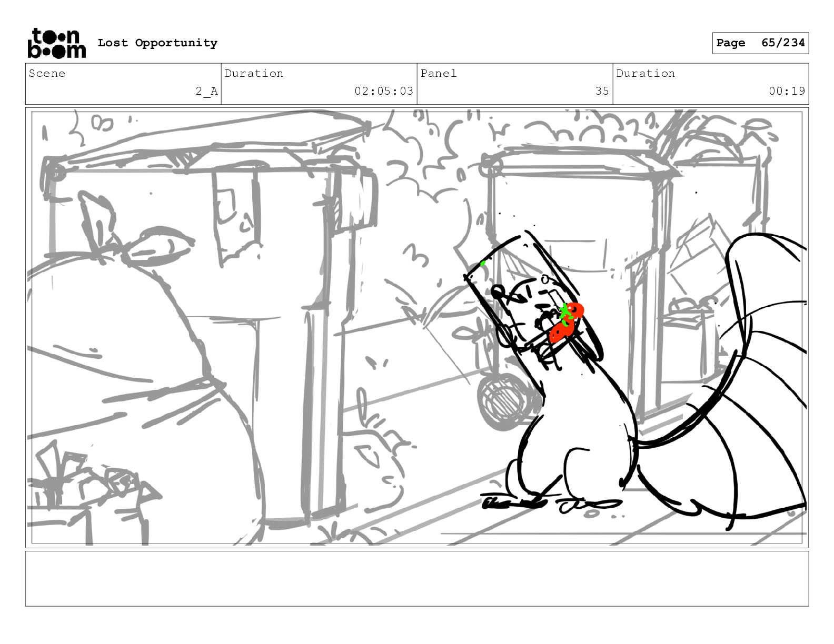This screenshot has height=644, width=834.
Task: Select the scene duration '02:05:03'
Action: click(x=384, y=91)
